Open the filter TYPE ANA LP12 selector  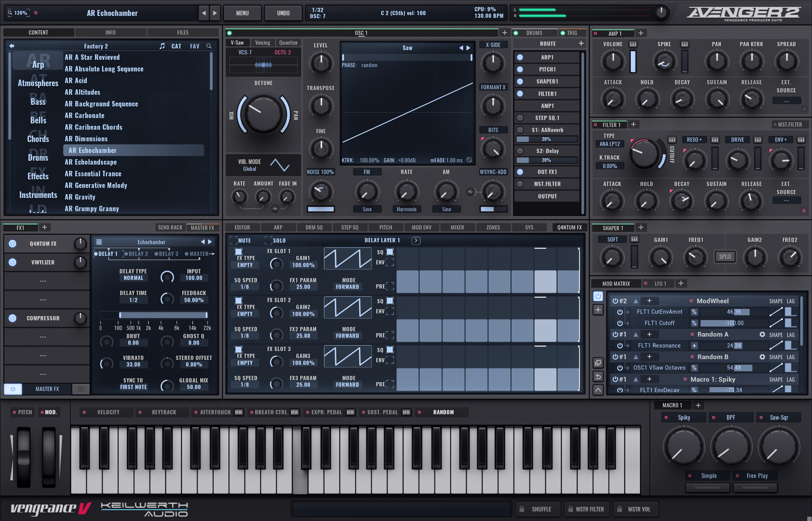coord(609,144)
